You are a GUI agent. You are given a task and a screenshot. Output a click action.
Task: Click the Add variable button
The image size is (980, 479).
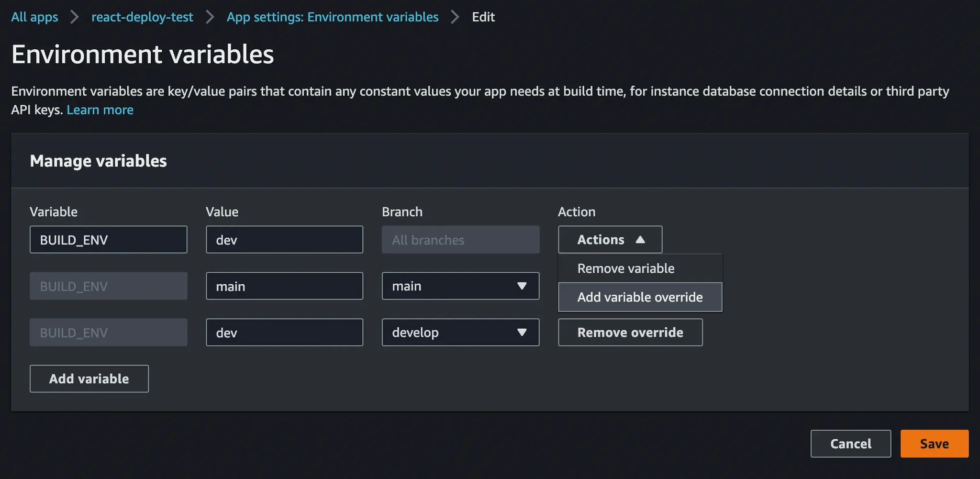pos(89,379)
